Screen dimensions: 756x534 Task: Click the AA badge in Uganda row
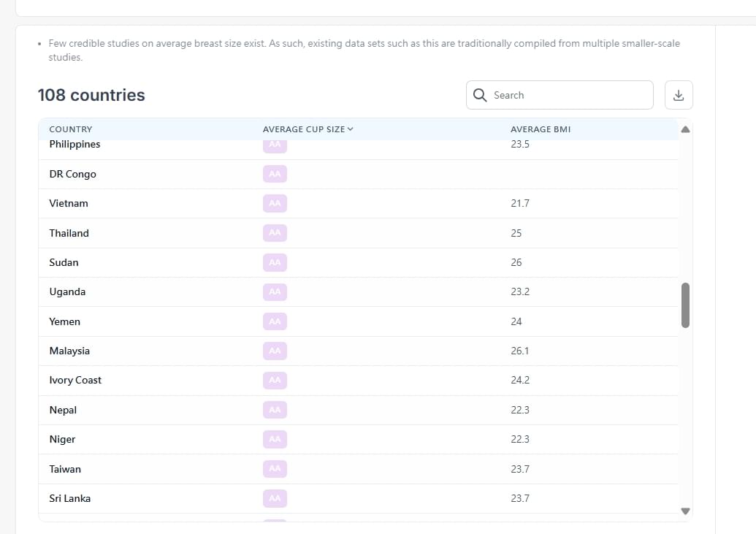pos(275,291)
